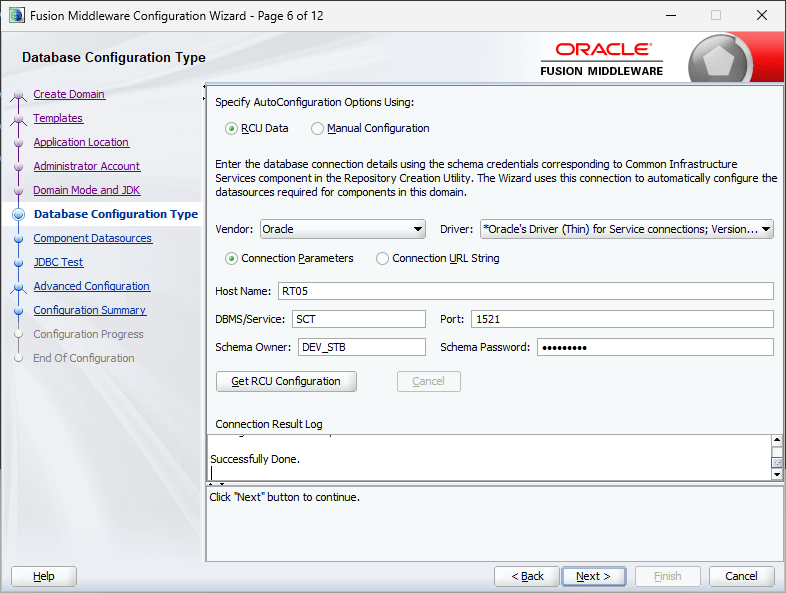The height and width of the screenshot is (593, 786).
Task: Click the Port field containing 1521
Action: [x=622, y=319]
